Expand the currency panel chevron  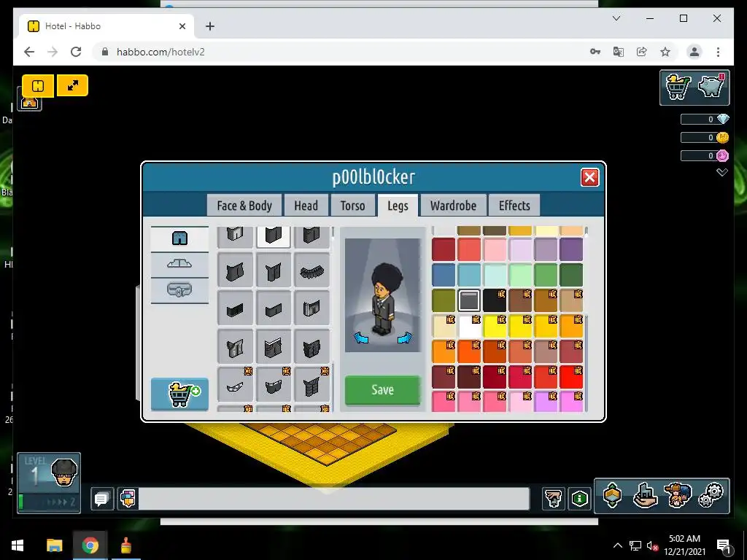coord(722,172)
